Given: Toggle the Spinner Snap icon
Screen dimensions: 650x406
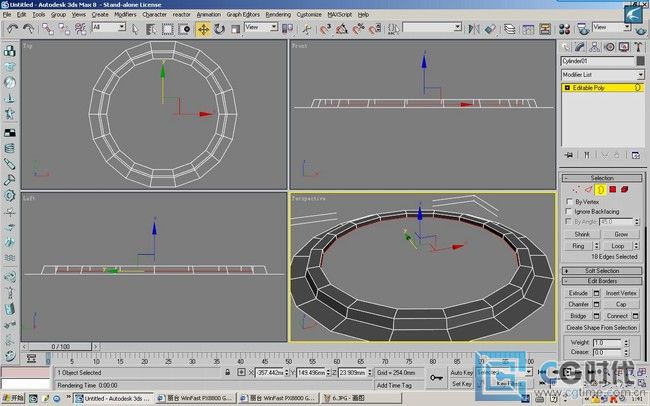Looking at the screenshot, I should click(x=375, y=29).
